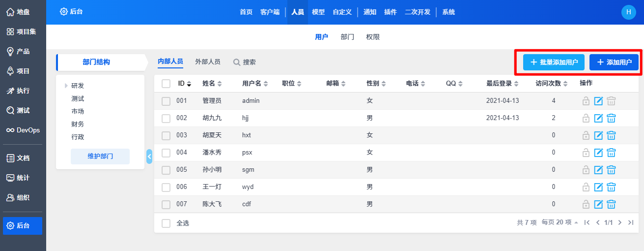The width and height of the screenshot is (644, 251).
Task: Click the edit icon for user cdf
Action: 598,204
